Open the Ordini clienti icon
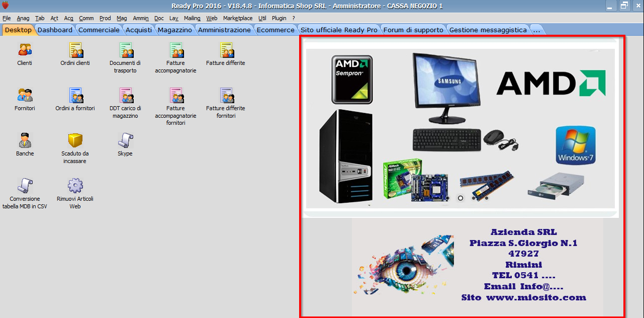This screenshot has height=318, width=644. 75,50
